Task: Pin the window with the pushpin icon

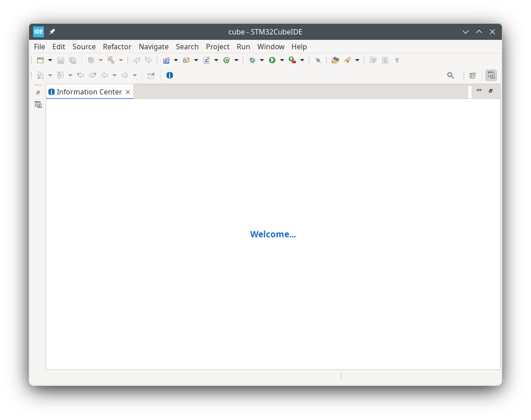Action: coord(52,32)
